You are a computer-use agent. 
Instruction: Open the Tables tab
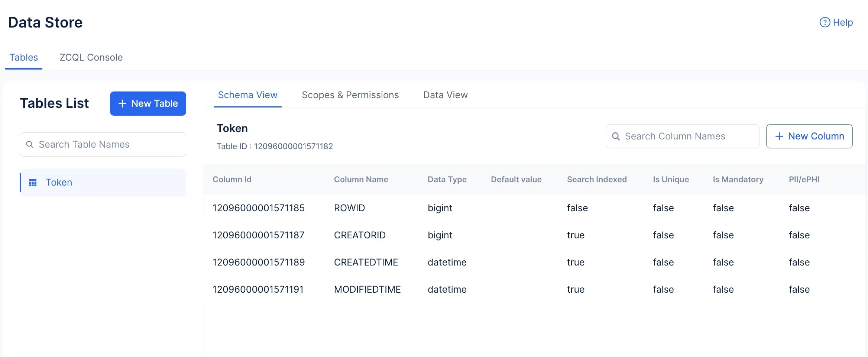(x=23, y=57)
